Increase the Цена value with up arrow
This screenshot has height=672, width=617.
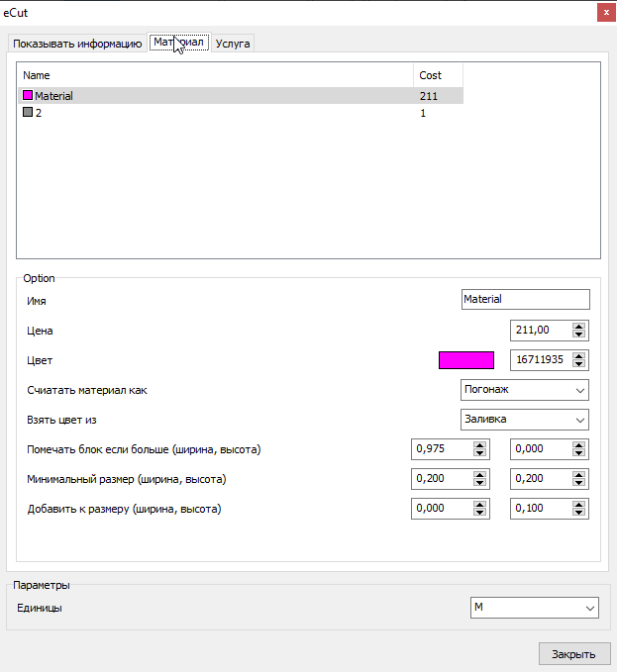click(x=579, y=326)
